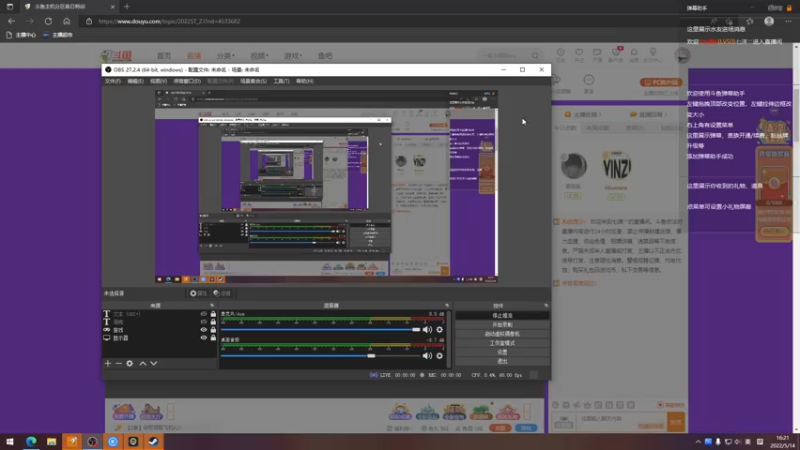
Task: Toggle lock on the 显示器 source
Action: pos(213,338)
